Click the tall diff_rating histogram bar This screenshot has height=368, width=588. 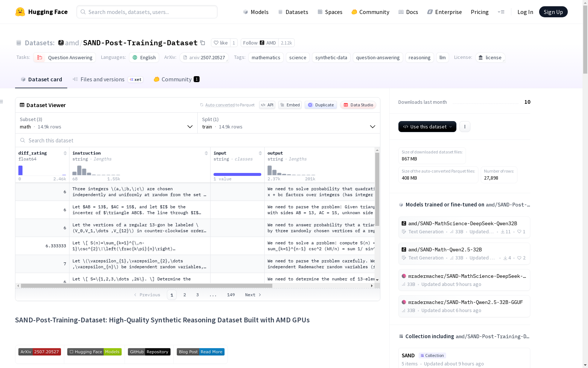click(21, 170)
